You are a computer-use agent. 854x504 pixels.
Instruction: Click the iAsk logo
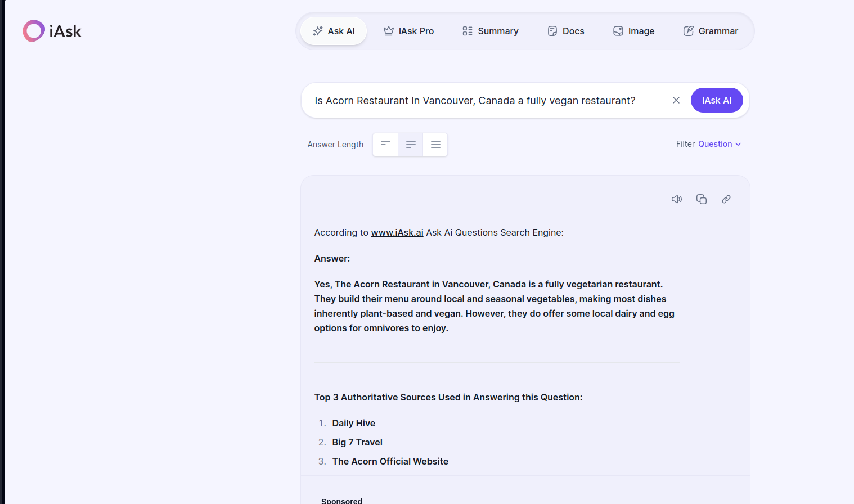pyautogui.click(x=52, y=31)
